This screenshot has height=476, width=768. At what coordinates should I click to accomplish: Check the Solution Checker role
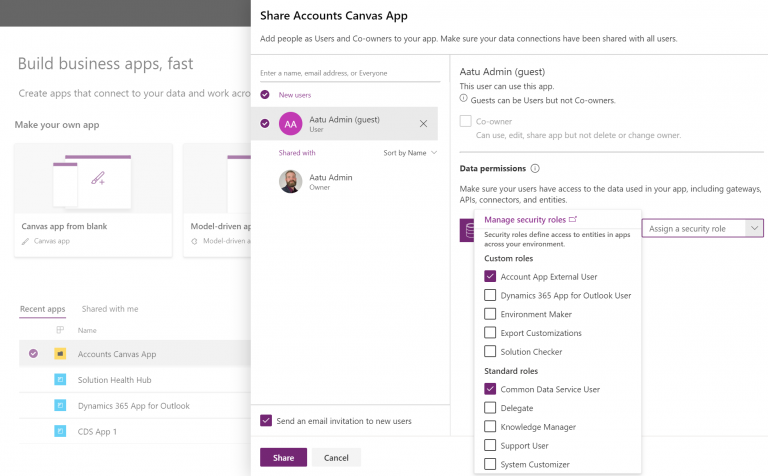point(490,351)
